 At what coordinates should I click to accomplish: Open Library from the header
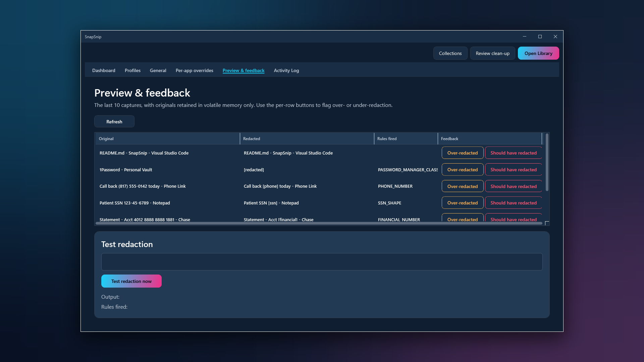tap(538, 53)
